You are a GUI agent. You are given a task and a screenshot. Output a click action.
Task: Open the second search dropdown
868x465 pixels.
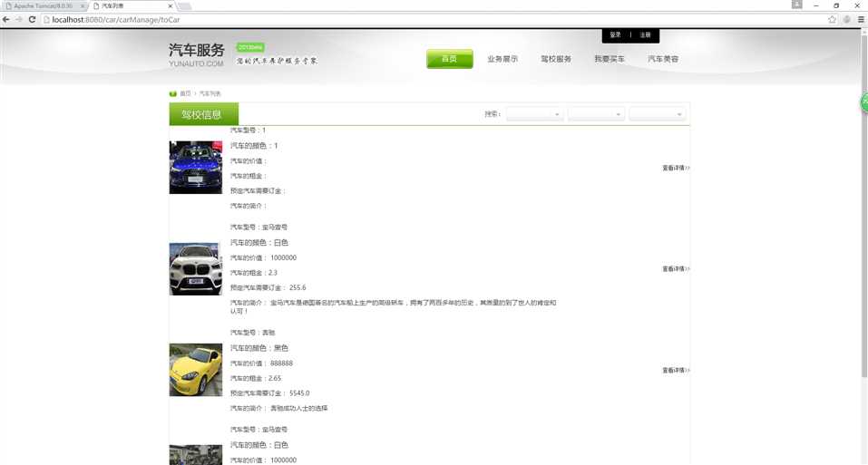(x=596, y=114)
